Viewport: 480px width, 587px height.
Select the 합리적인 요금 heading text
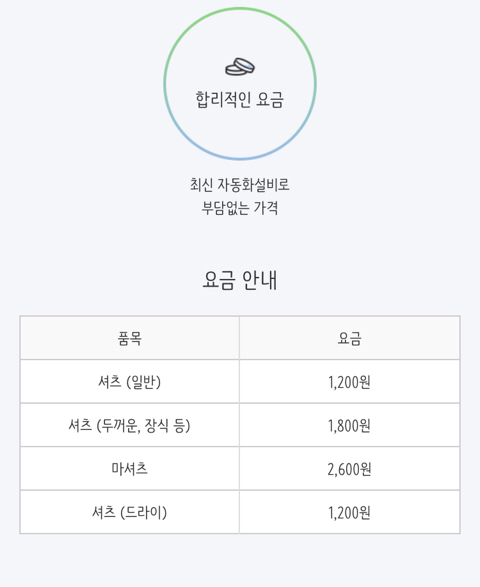click(x=240, y=100)
